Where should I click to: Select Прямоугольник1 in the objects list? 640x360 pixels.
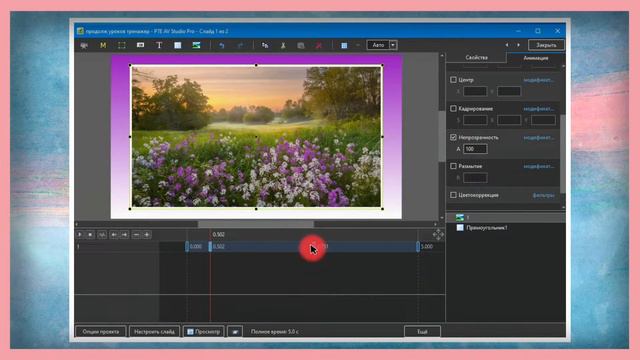point(506,228)
